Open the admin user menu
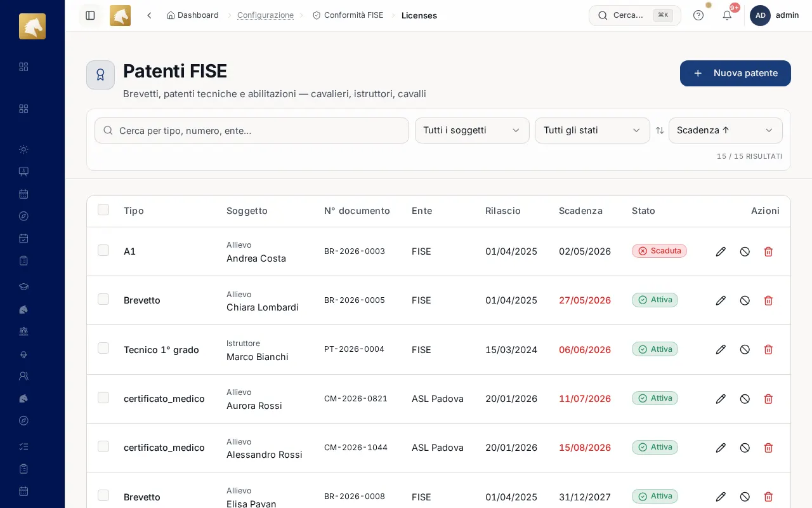 (775, 15)
